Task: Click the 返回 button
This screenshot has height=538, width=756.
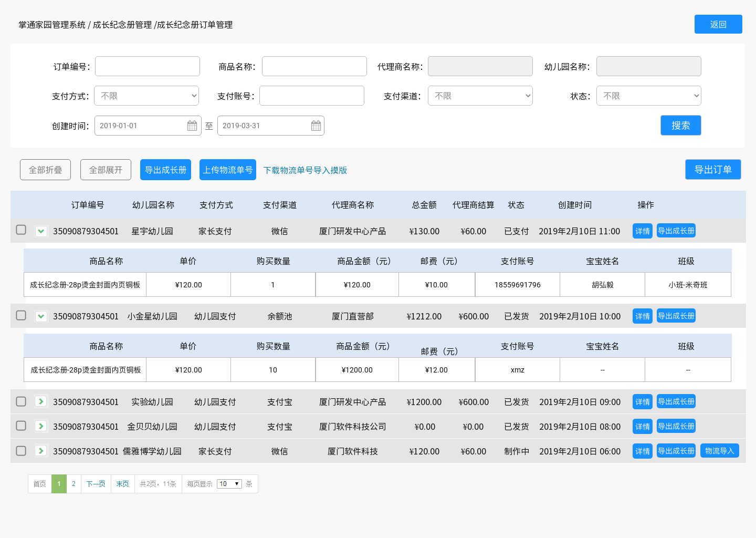Action: (718, 24)
